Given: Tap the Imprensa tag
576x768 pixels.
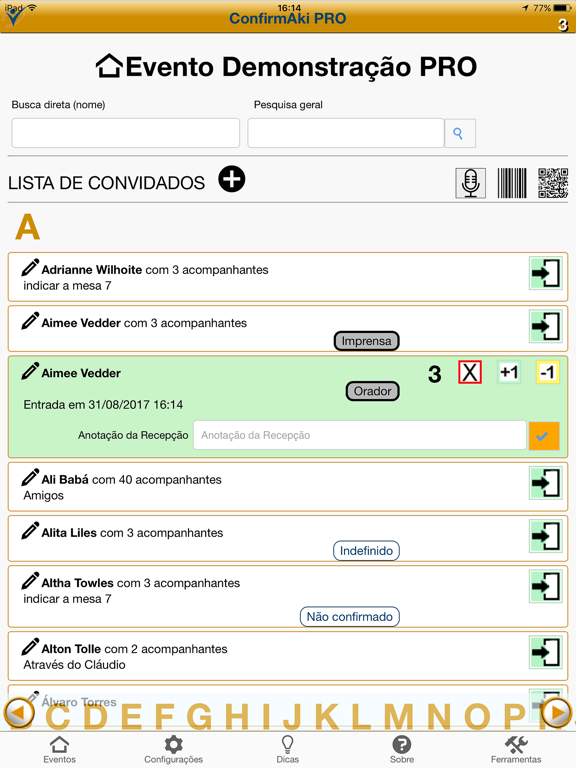Looking at the screenshot, I should pos(366,341).
